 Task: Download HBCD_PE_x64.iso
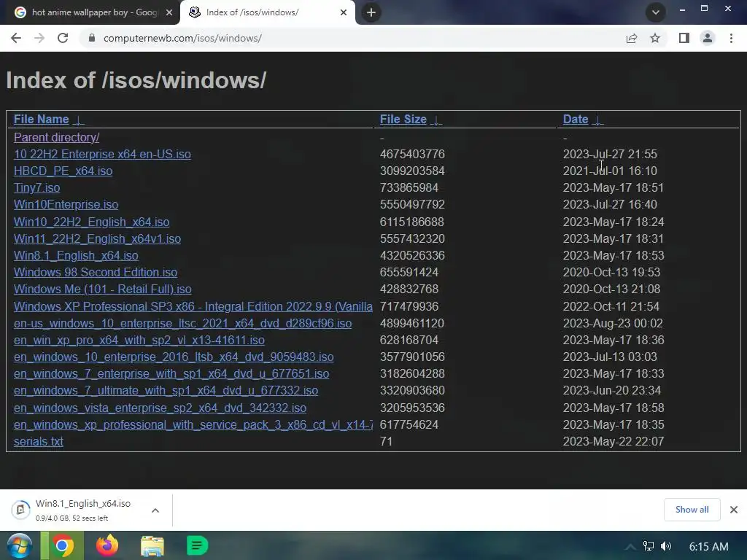(x=63, y=171)
